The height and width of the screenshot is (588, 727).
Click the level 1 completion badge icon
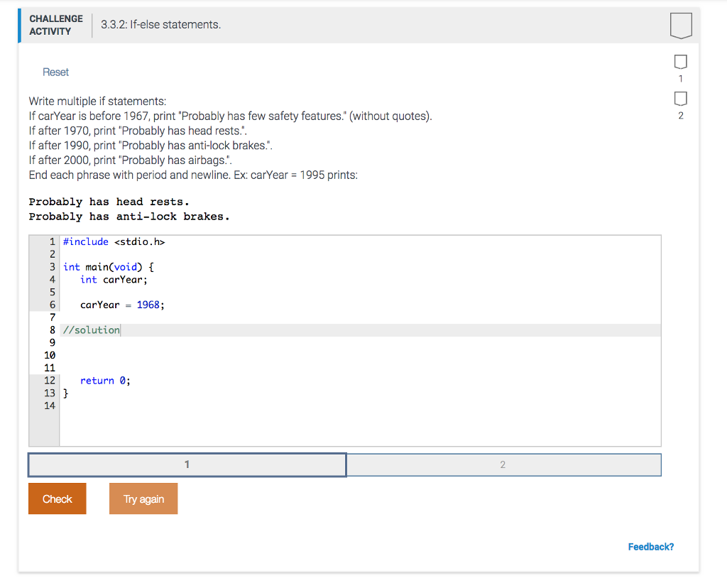tap(680, 60)
